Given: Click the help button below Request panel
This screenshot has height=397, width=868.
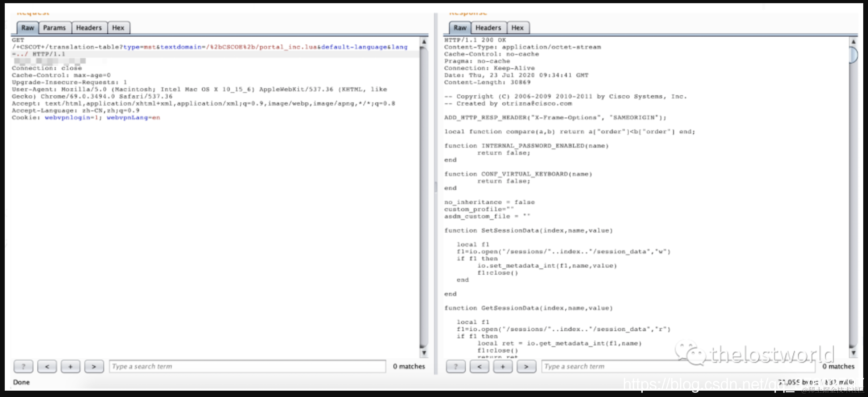Looking at the screenshot, I should [23, 366].
